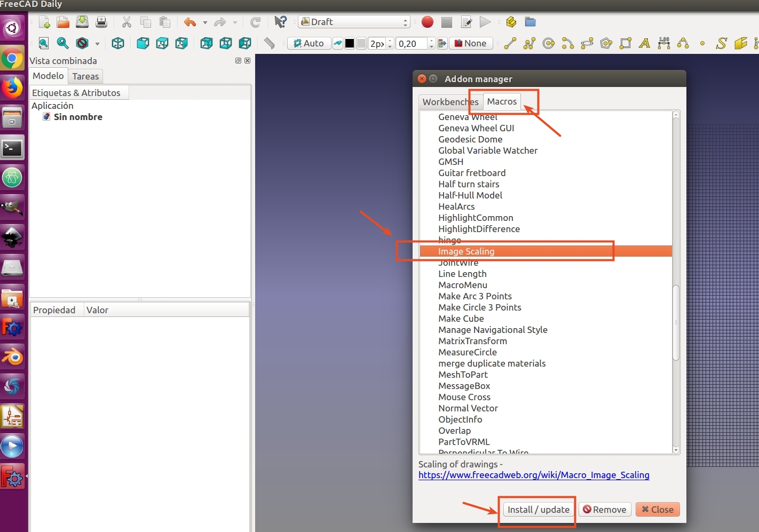759x532 pixels.
Task: Launch Firefox from the dock
Action: pyautogui.click(x=12, y=88)
